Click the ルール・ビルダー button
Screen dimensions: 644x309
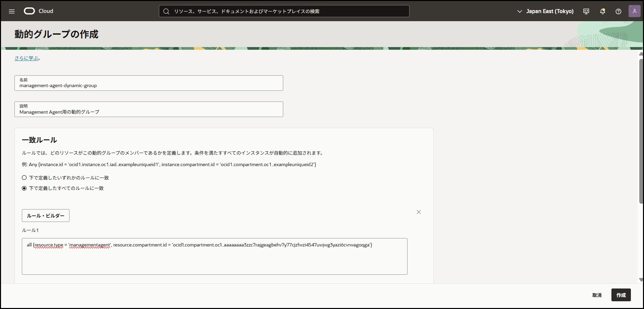[x=46, y=216]
